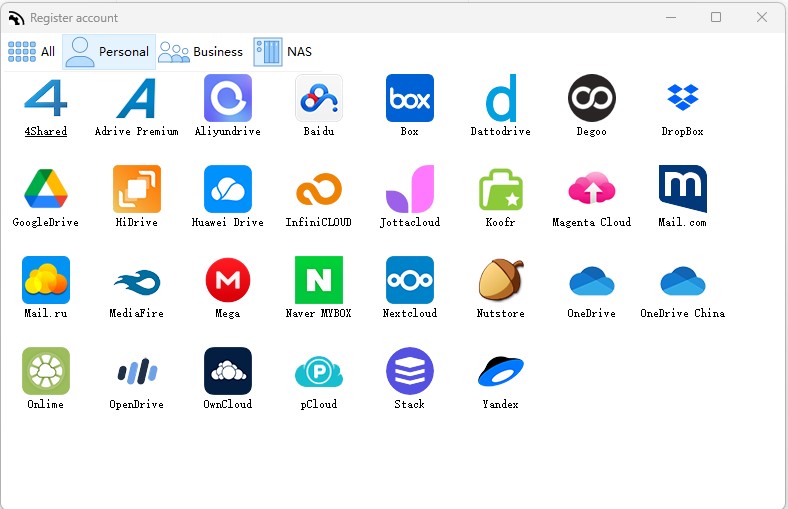Select the Degoo infinity icon
Viewport: 788px width, 509px height.
[592, 98]
